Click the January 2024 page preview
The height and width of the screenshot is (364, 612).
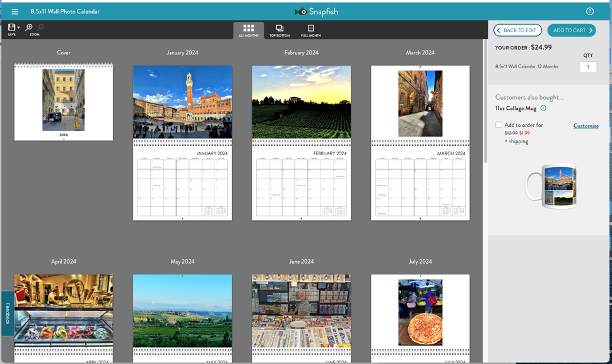pyautogui.click(x=182, y=142)
